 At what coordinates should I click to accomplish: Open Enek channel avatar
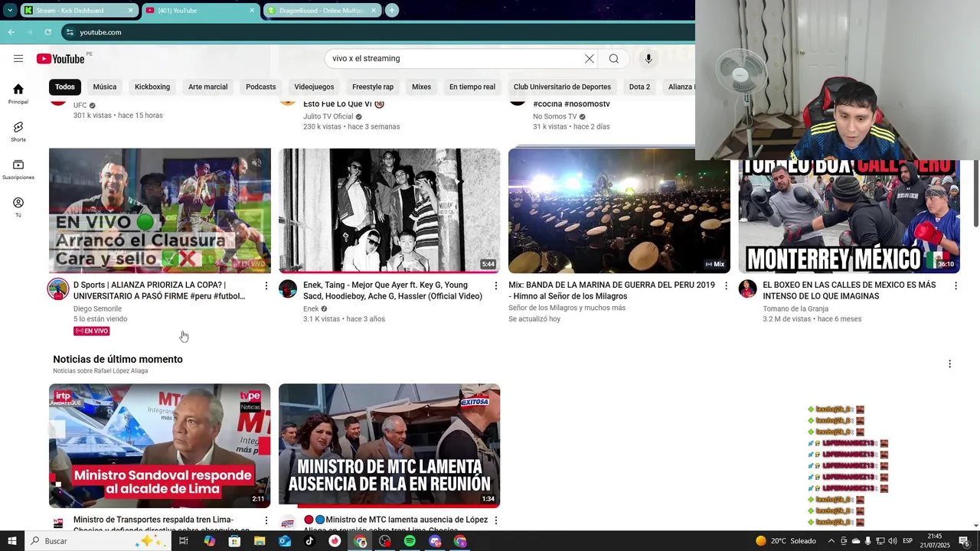point(288,289)
